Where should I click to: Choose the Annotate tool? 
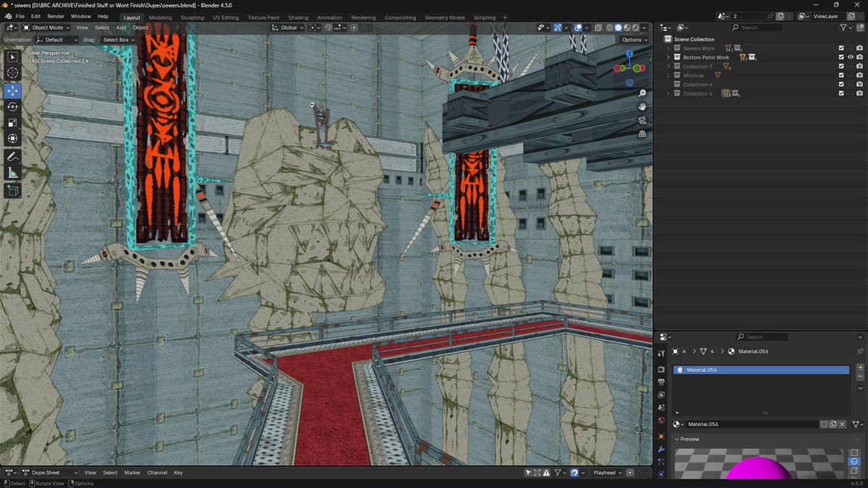13,157
